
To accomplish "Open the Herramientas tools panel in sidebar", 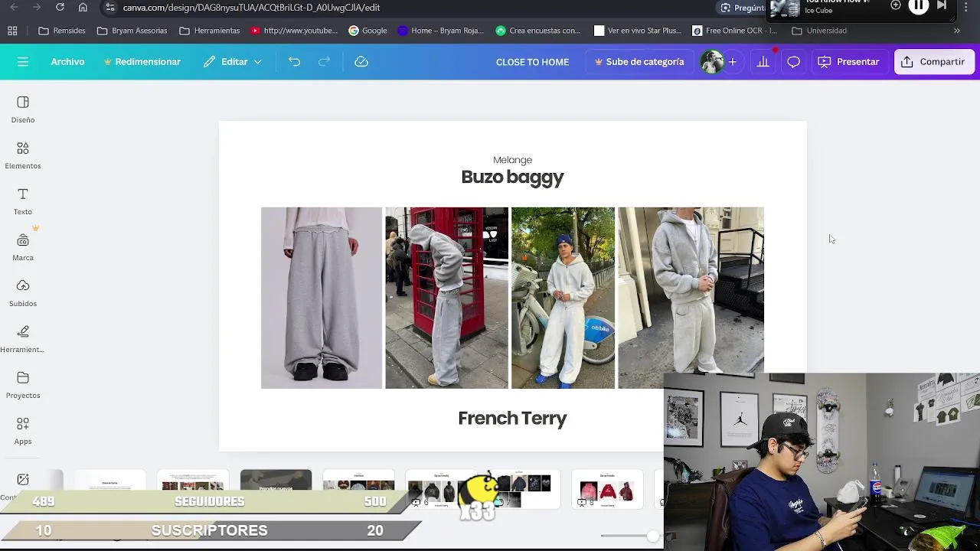I will pos(23,339).
